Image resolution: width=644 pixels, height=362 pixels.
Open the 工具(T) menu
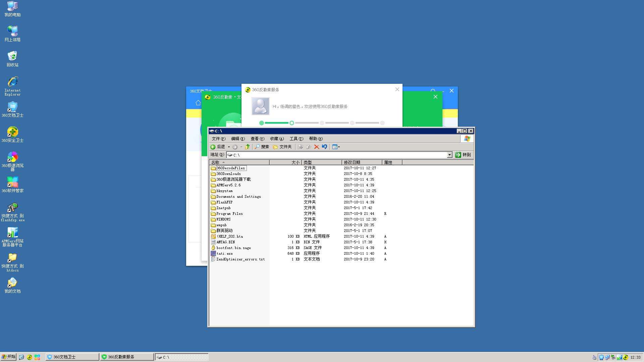(296, 139)
